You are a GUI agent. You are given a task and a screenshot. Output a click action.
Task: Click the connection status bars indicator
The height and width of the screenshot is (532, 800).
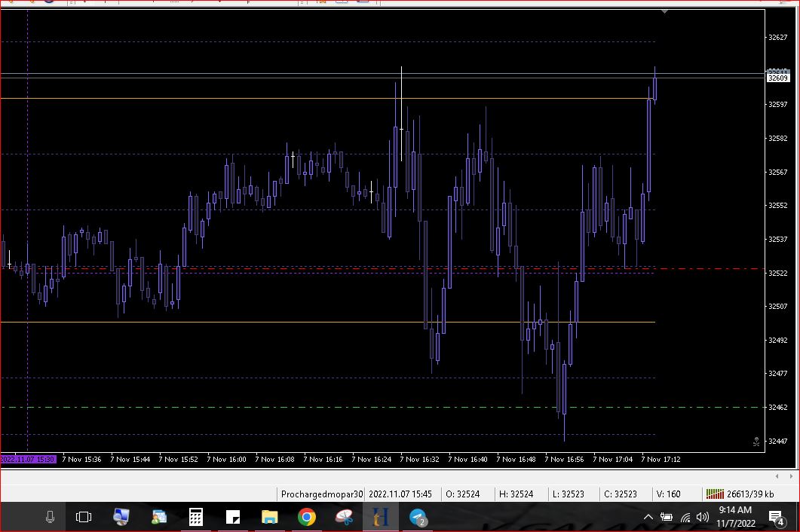click(x=714, y=494)
